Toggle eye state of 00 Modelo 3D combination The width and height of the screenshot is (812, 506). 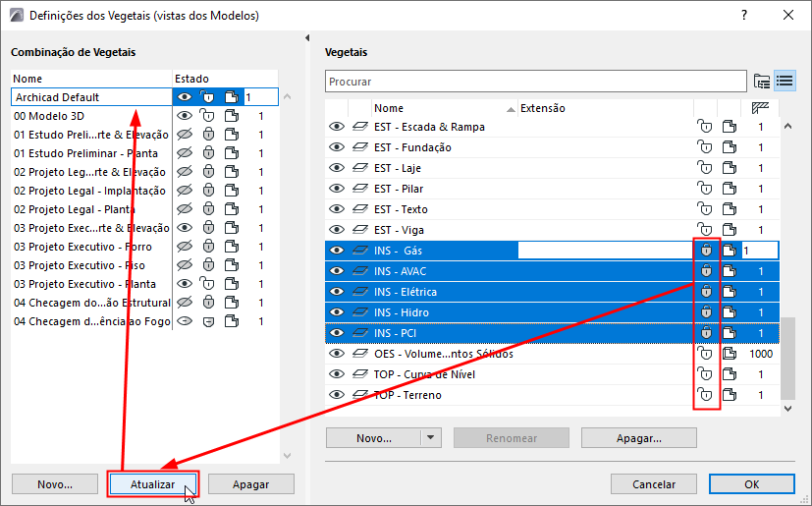[185, 116]
